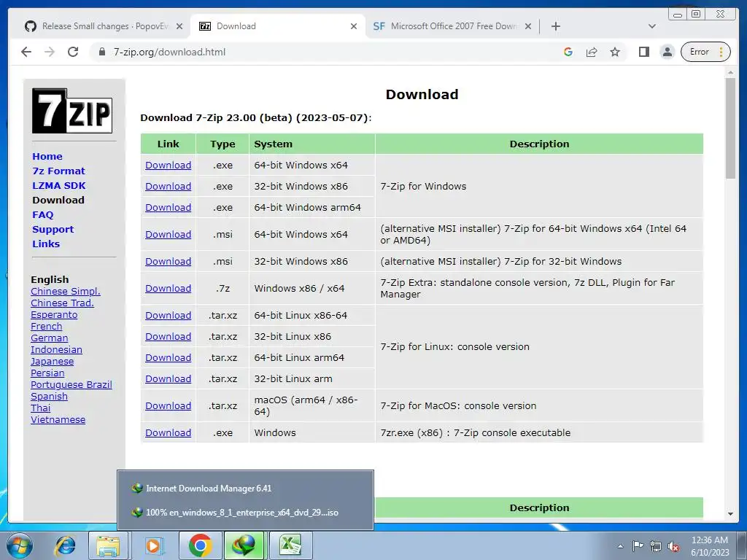The height and width of the screenshot is (560, 747).
Task: Open the Support sidebar link
Action: (x=53, y=230)
